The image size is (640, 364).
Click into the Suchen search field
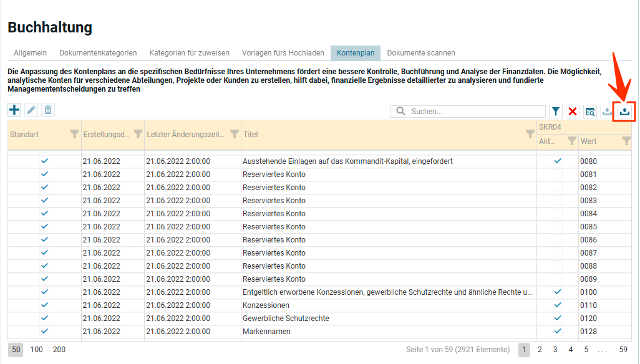(474, 112)
